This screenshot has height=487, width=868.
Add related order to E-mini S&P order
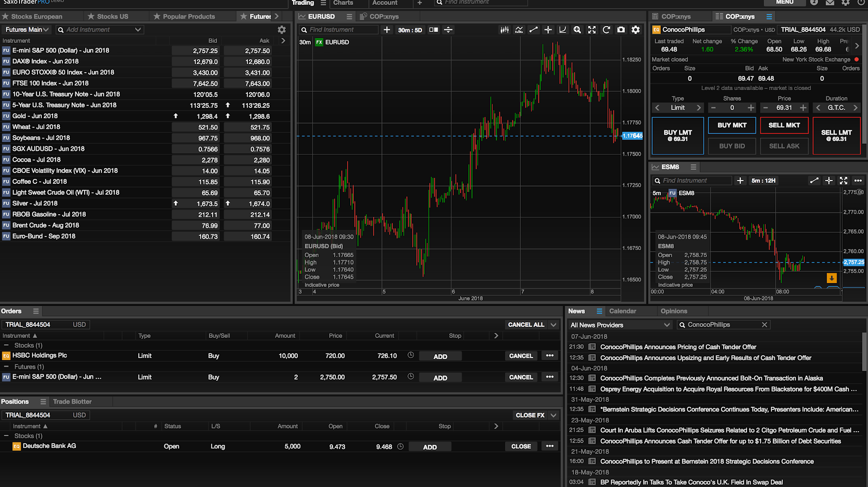pyautogui.click(x=441, y=377)
